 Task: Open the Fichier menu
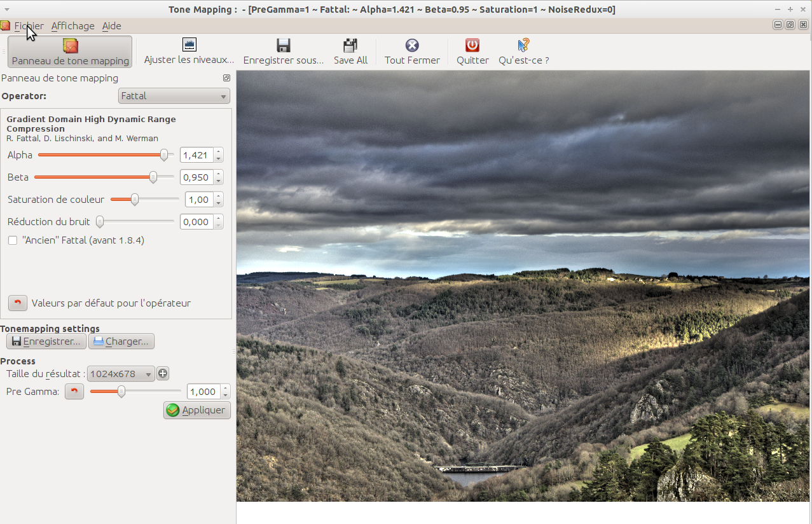pos(29,25)
